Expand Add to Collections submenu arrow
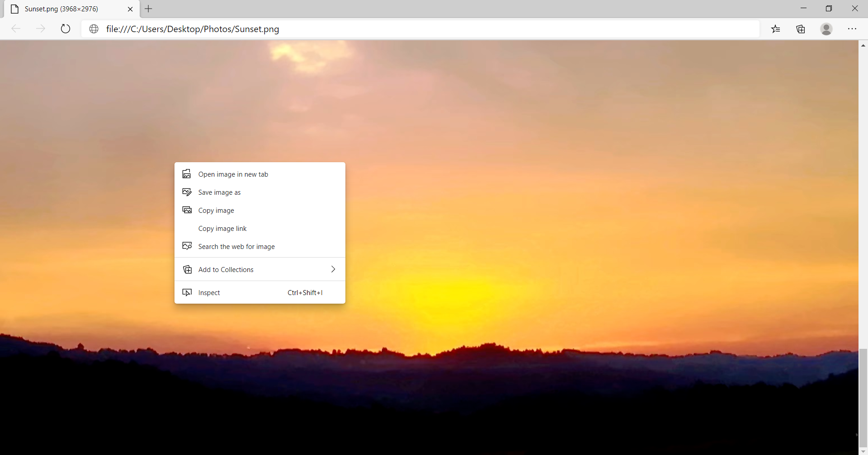This screenshot has width=868, height=455. click(x=333, y=269)
